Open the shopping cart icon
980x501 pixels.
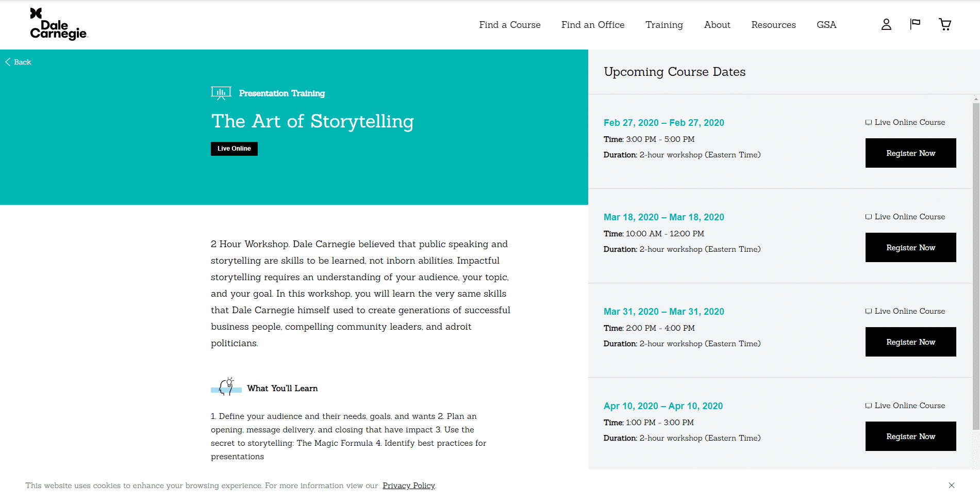(945, 24)
